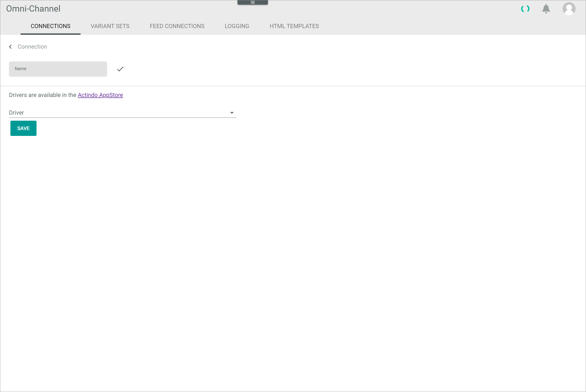Open the HTML Templates tab

[x=294, y=26]
